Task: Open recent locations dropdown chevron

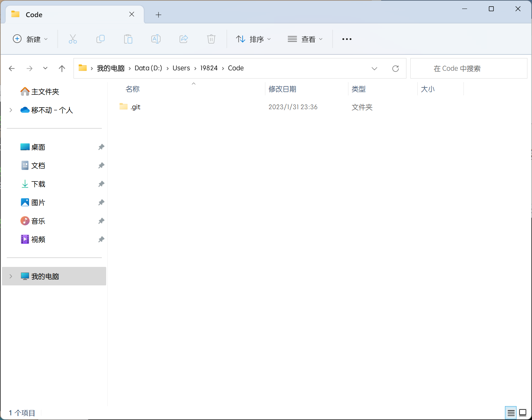Action: tap(45, 68)
